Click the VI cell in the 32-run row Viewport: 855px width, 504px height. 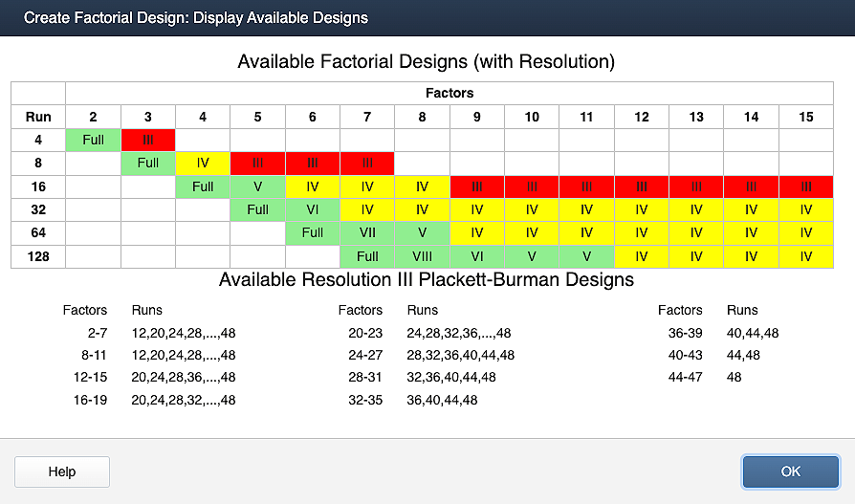pyautogui.click(x=313, y=209)
